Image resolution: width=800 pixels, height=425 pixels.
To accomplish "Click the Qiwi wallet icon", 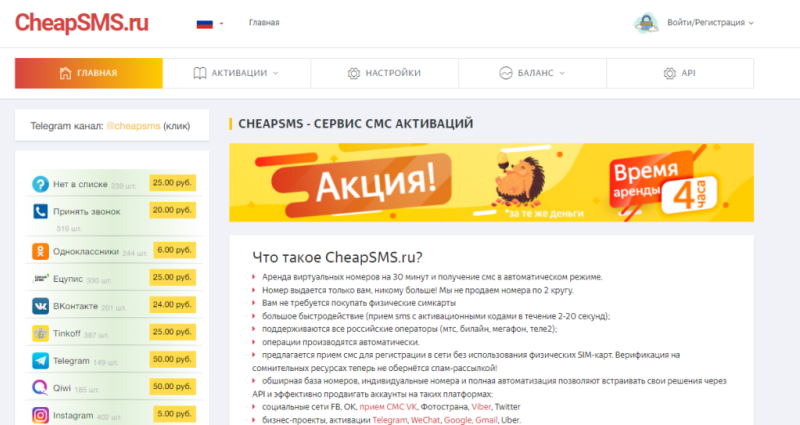I will (40, 388).
